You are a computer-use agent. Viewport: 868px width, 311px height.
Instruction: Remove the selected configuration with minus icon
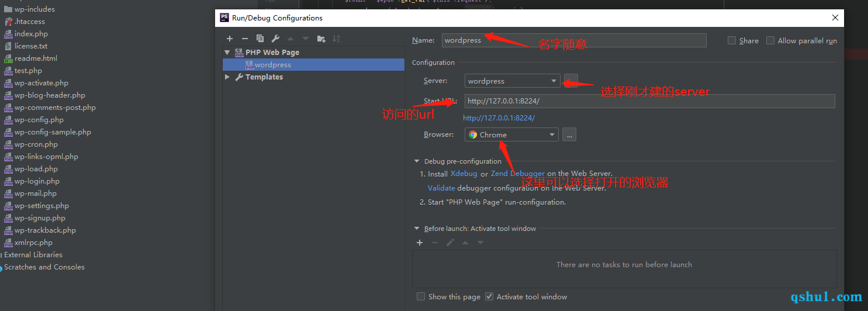click(x=245, y=39)
